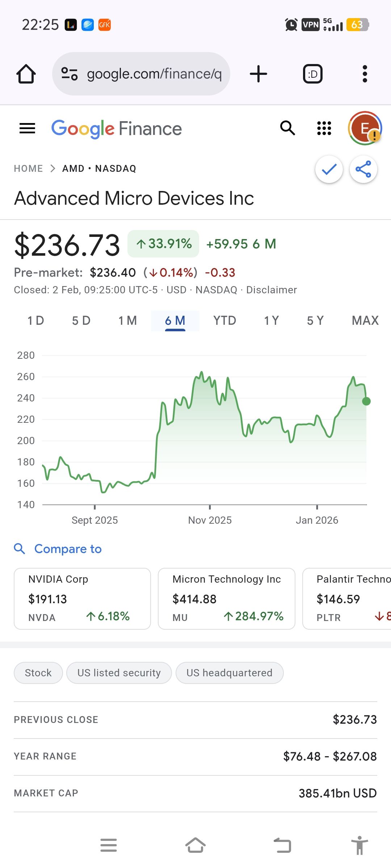Open the Google Finance hamburger menu

click(x=27, y=128)
